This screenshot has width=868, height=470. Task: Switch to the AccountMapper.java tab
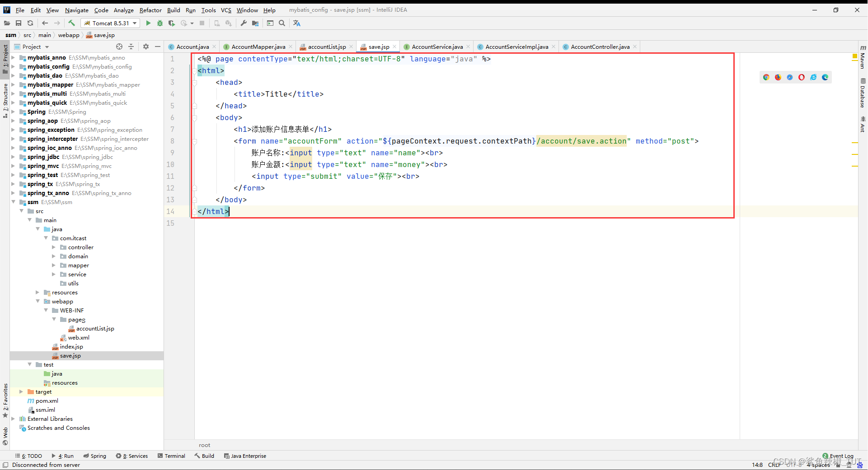[258, 47]
